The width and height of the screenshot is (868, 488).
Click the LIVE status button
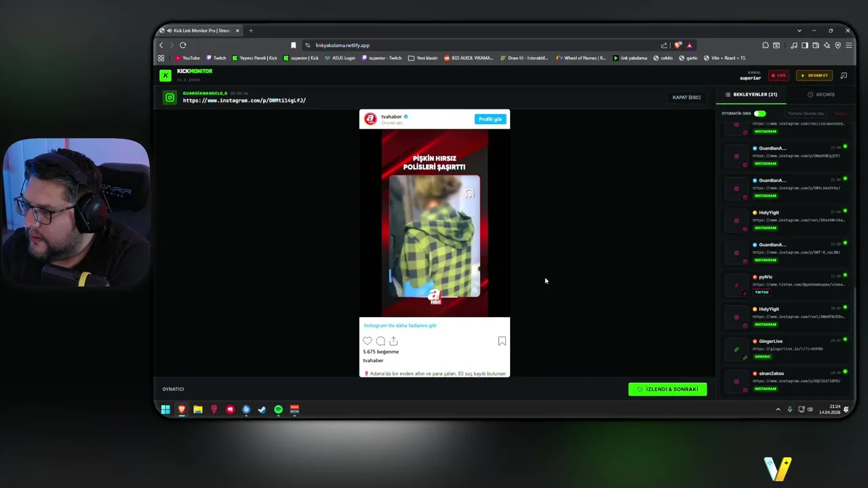tap(778, 75)
